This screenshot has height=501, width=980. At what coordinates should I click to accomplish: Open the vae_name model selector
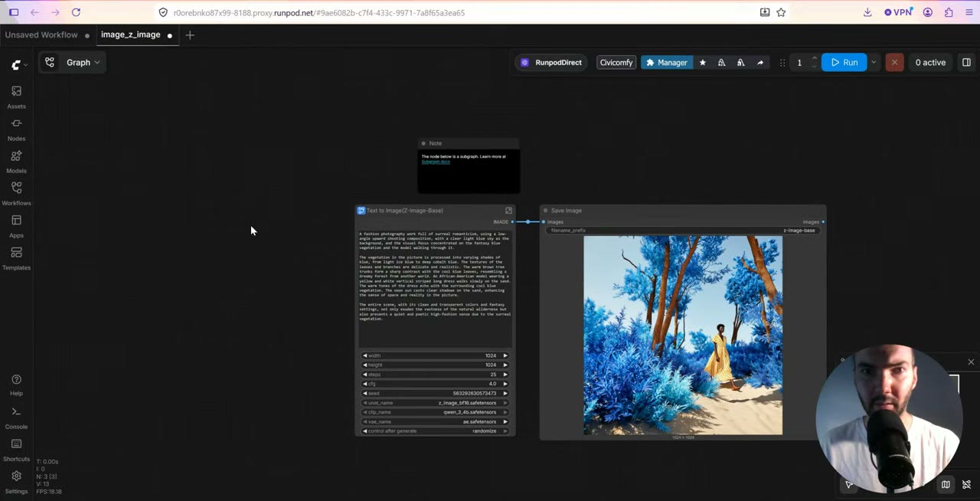tap(435, 421)
